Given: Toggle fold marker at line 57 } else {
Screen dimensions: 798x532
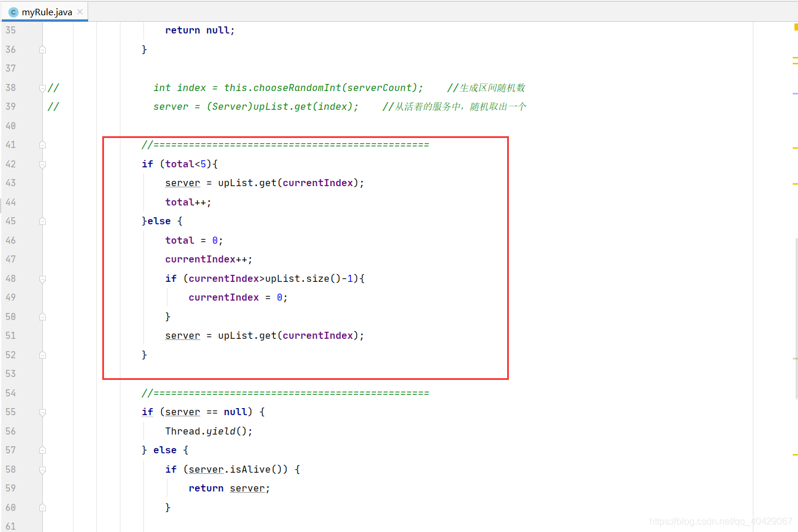Looking at the screenshot, I should 42,450.
